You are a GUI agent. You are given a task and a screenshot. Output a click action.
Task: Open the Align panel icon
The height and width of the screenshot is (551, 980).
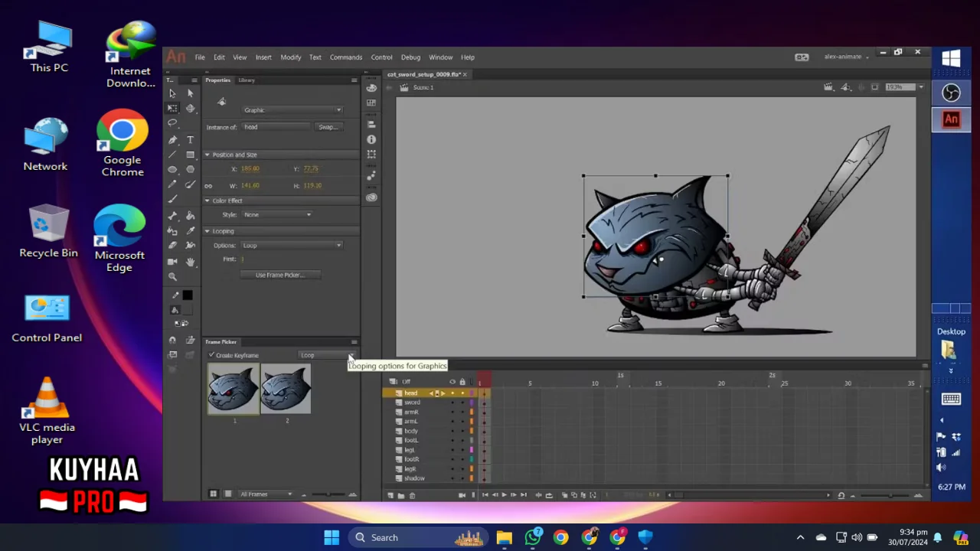tap(371, 125)
